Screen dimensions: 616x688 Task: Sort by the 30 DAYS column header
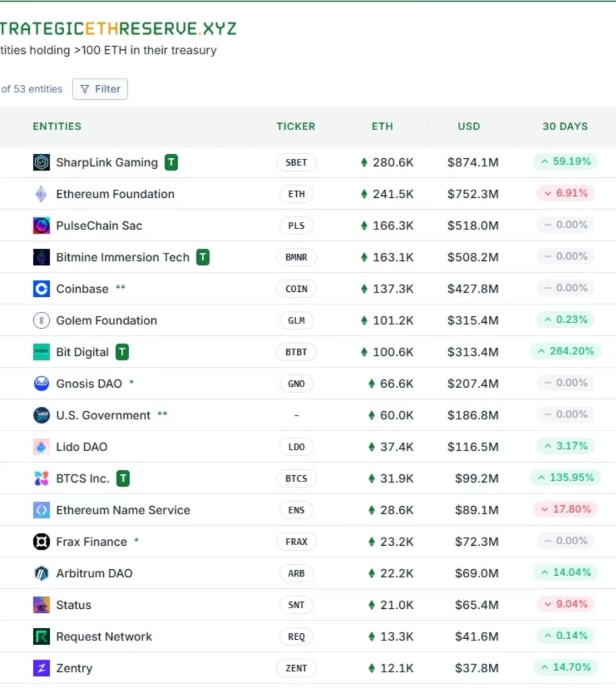pyautogui.click(x=565, y=127)
